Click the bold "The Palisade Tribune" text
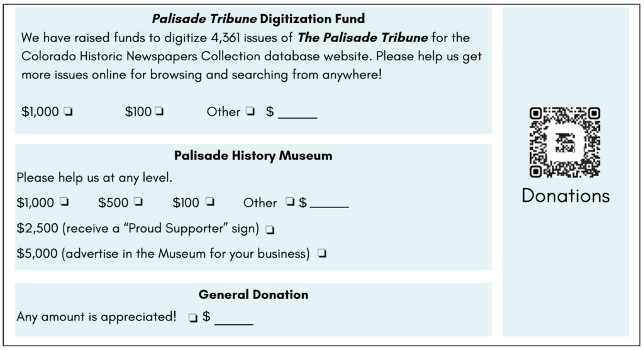This screenshot has height=350, width=644. (x=363, y=37)
